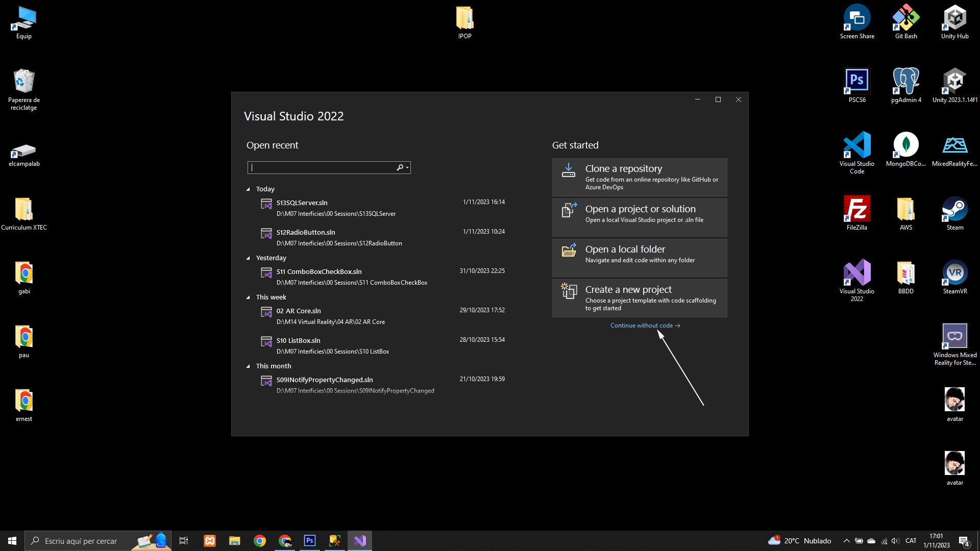
Task: Click the search magnifier icon in Open recent
Action: 400,167
